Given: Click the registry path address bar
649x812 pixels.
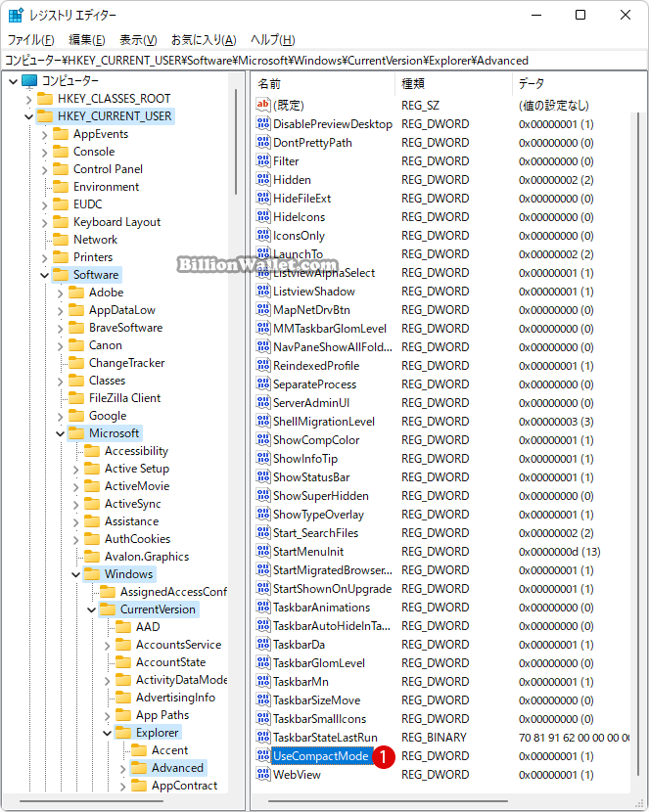Looking at the screenshot, I should tap(324, 61).
